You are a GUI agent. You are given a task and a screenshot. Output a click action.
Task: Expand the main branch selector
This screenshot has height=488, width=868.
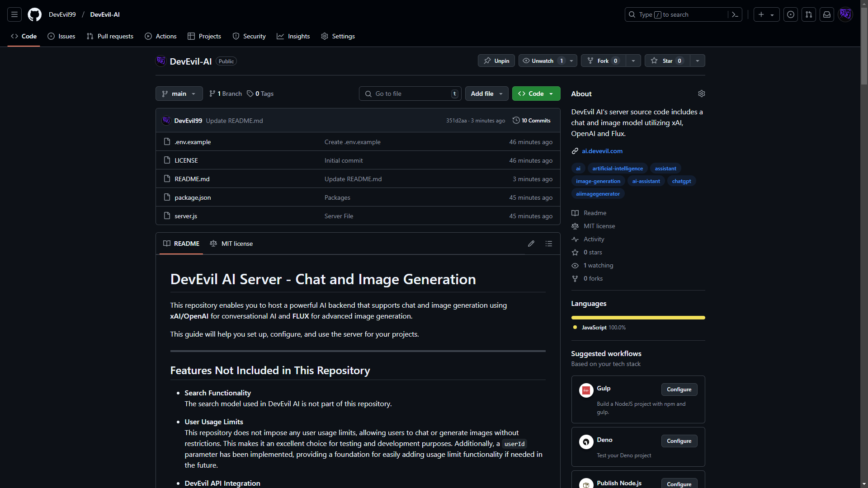[179, 94]
